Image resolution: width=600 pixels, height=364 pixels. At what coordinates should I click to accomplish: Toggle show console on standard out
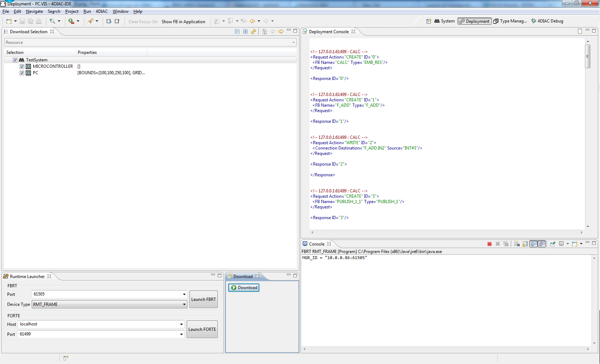click(534, 244)
